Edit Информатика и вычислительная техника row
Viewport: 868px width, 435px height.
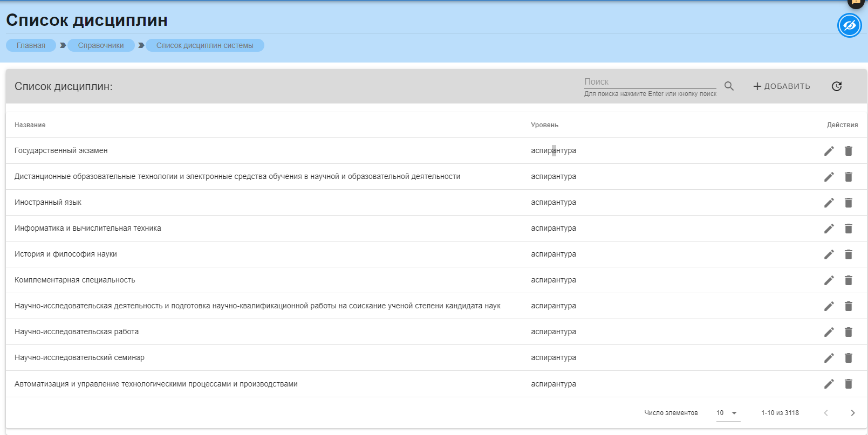tap(829, 229)
